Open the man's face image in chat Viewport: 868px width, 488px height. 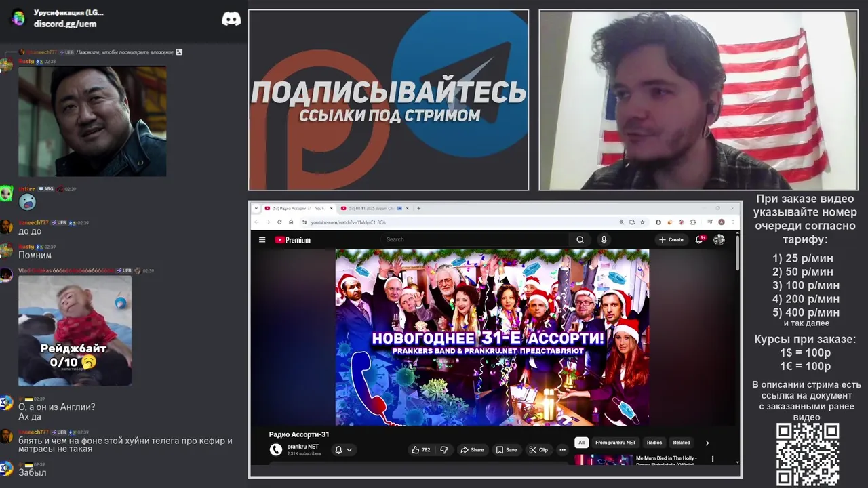click(92, 121)
